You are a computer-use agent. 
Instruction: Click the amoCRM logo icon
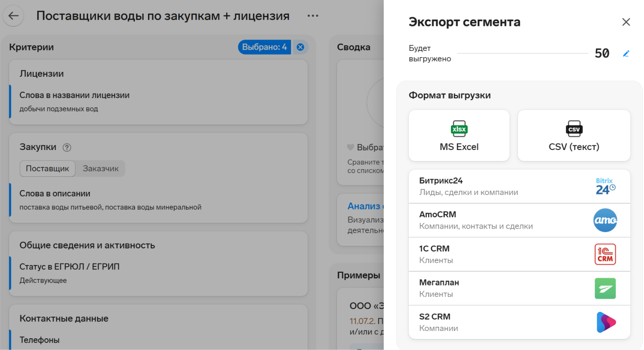tap(605, 220)
